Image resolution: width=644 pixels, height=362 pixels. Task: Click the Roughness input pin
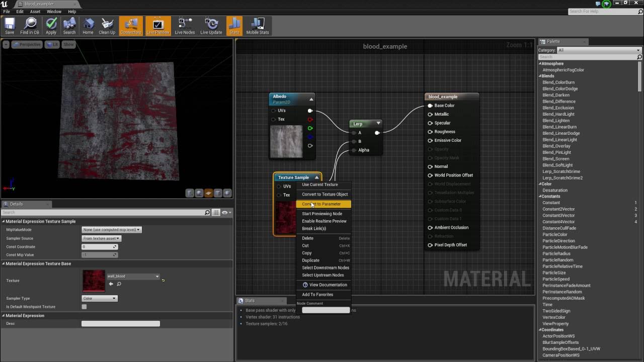[430, 132]
